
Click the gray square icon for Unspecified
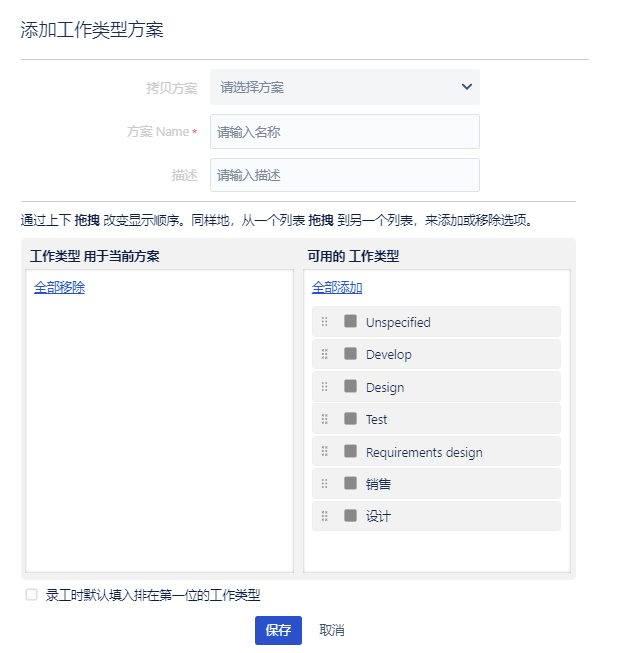[x=350, y=321]
